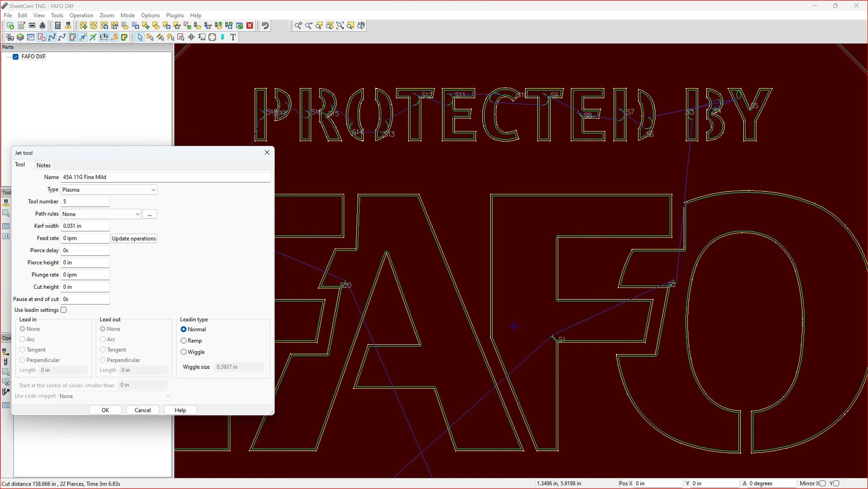This screenshot has height=489, width=868.
Task: Open the Path rules dropdown
Action: tap(101, 214)
